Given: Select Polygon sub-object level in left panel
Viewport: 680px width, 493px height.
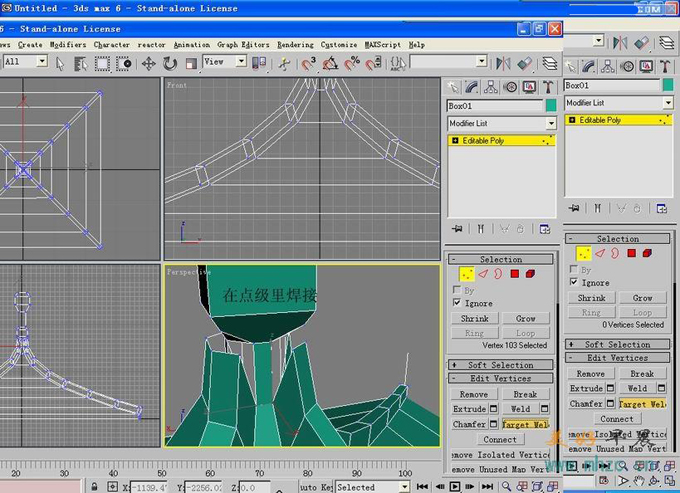Looking at the screenshot, I should click(x=516, y=273).
